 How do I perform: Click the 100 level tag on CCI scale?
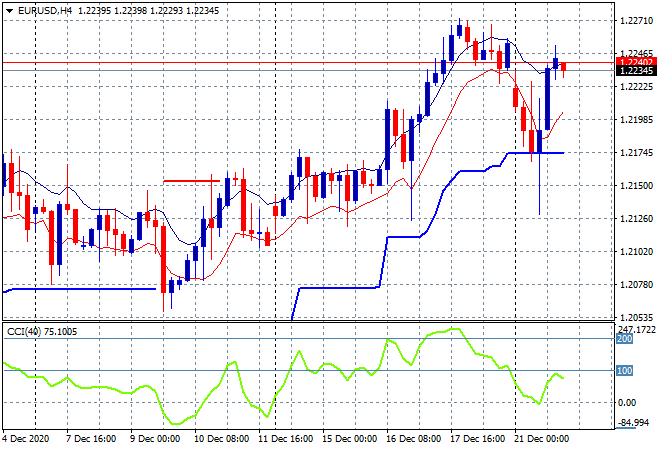pos(625,370)
